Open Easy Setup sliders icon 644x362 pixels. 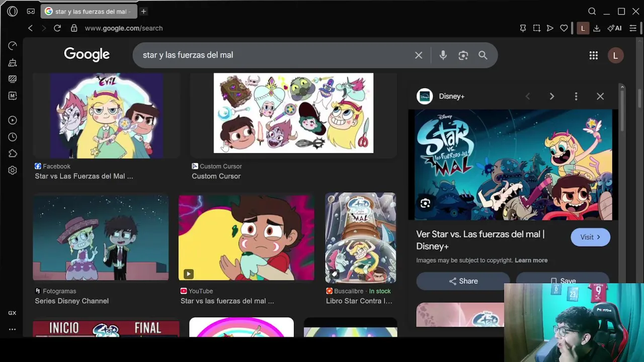[633, 28]
